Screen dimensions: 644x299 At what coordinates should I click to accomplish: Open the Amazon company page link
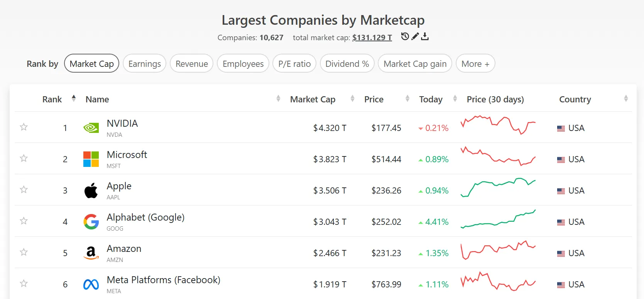[x=124, y=249]
